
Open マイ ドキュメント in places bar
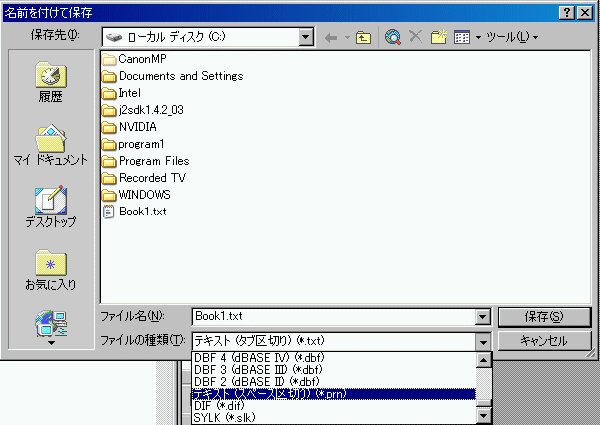click(x=50, y=145)
